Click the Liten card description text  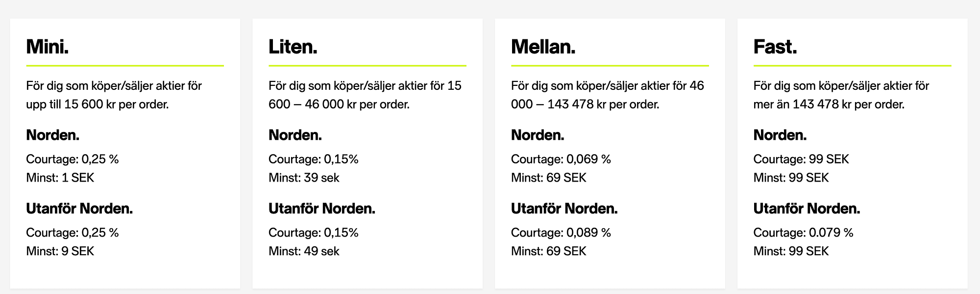pos(365,95)
